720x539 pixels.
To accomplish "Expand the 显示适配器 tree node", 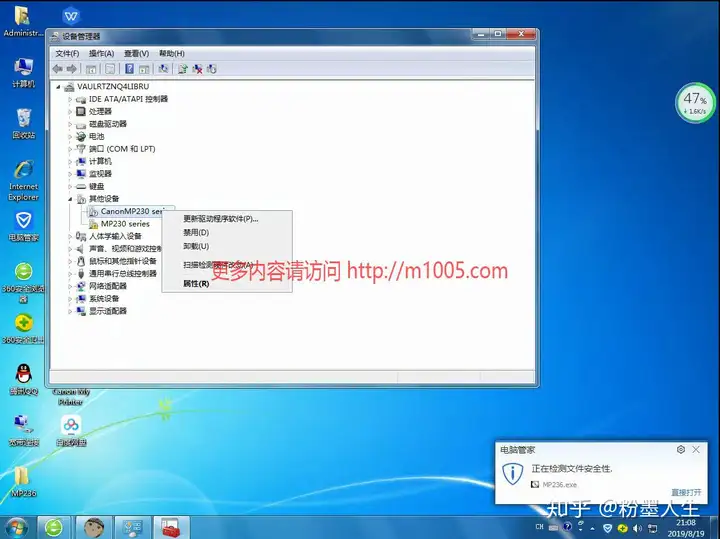I will click(70, 311).
